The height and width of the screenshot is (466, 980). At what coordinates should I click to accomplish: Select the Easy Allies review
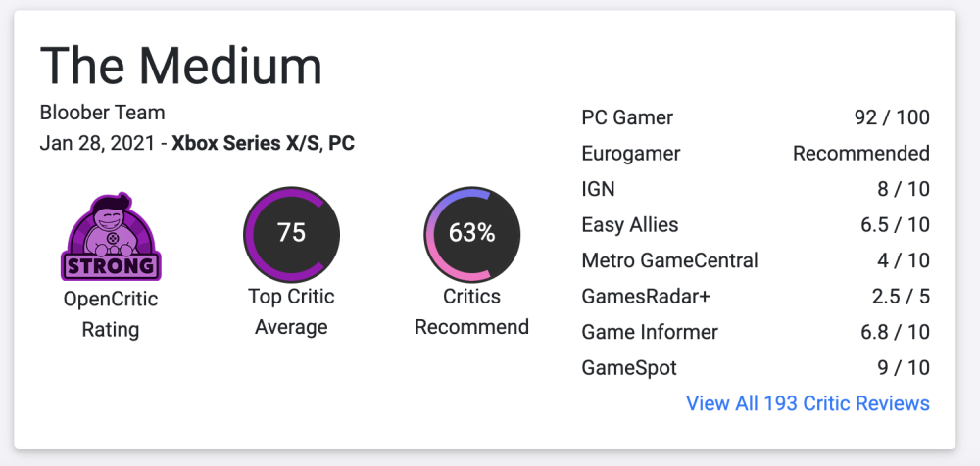pos(629,225)
